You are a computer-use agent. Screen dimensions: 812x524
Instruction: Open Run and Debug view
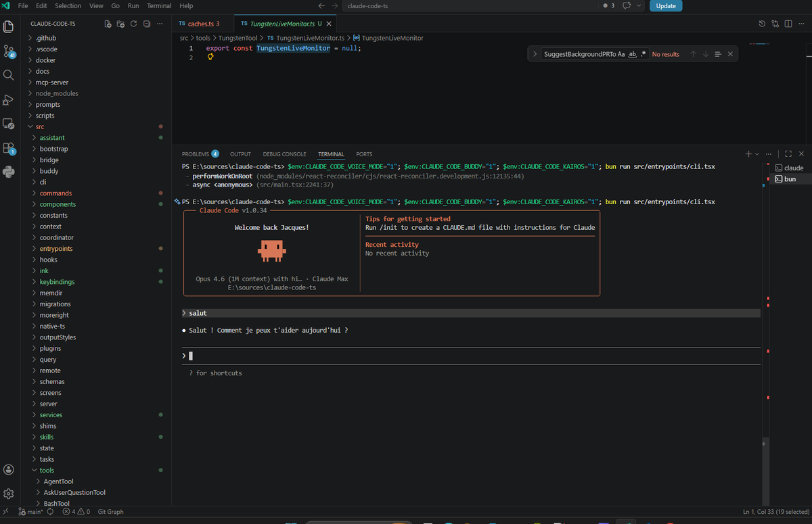(x=9, y=99)
